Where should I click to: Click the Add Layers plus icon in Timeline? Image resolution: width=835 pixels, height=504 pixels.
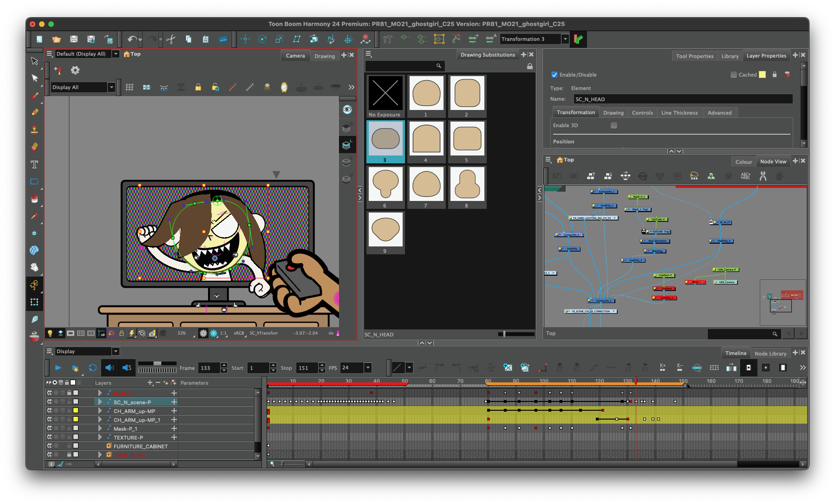tap(150, 383)
